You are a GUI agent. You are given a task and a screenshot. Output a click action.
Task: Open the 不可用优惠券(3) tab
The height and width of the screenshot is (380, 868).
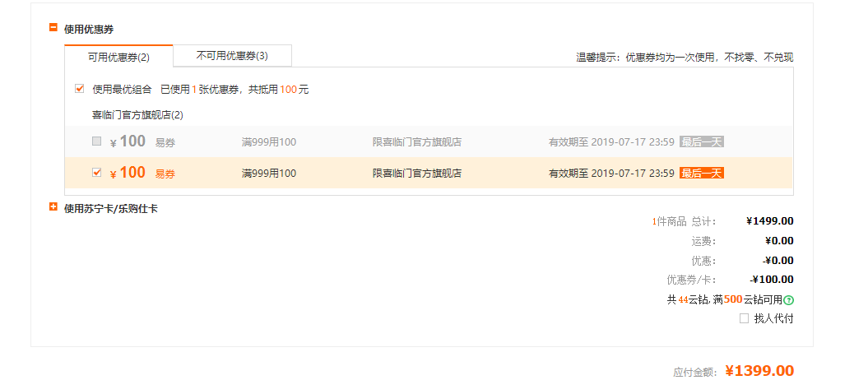point(232,56)
